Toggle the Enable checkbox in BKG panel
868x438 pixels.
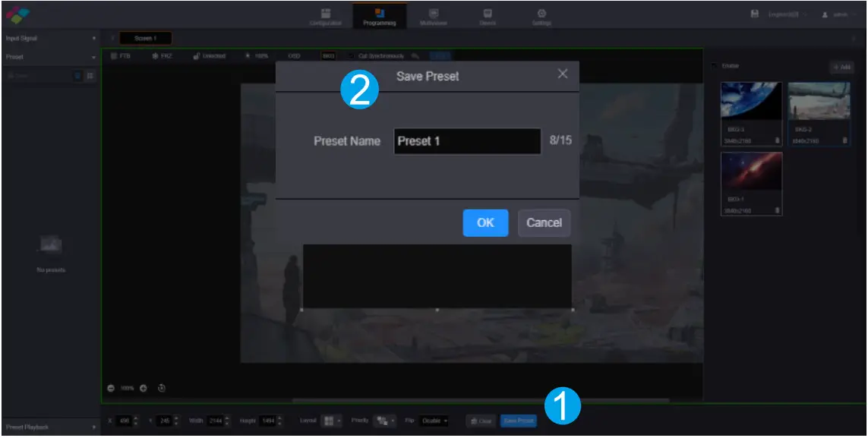pyautogui.click(x=714, y=66)
